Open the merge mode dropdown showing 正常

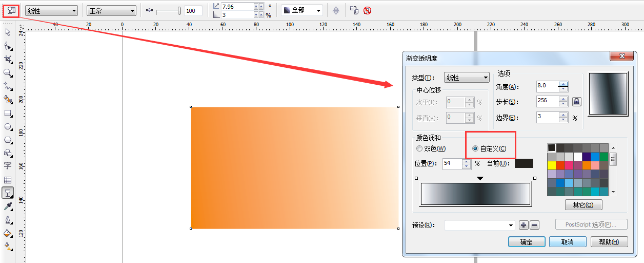tap(111, 11)
